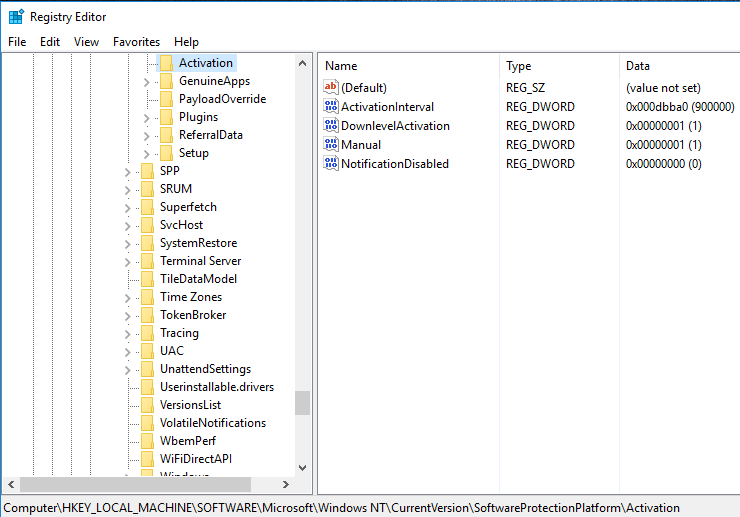Click the tree vertical scrollbar thumb
Viewport: 740px width, 517px height.
click(303, 403)
